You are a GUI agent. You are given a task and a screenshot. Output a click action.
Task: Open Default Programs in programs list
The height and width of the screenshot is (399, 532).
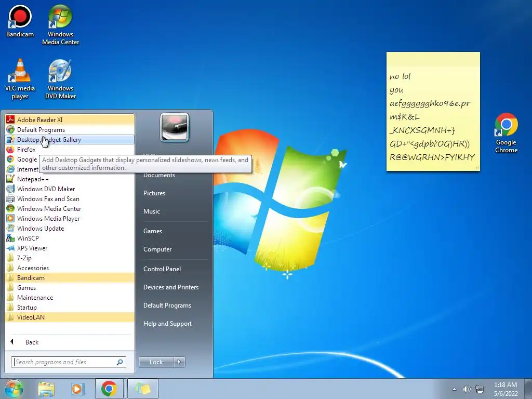pos(70,129)
